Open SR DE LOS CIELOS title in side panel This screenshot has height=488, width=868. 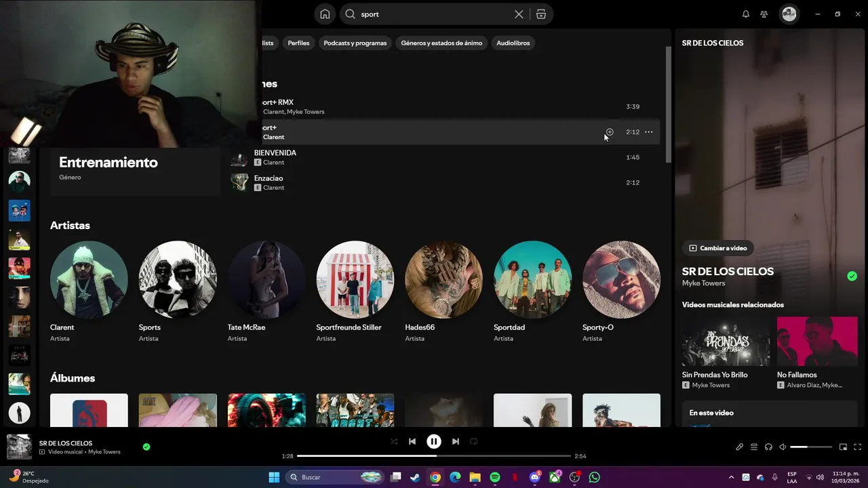pyautogui.click(x=728, y=271)
